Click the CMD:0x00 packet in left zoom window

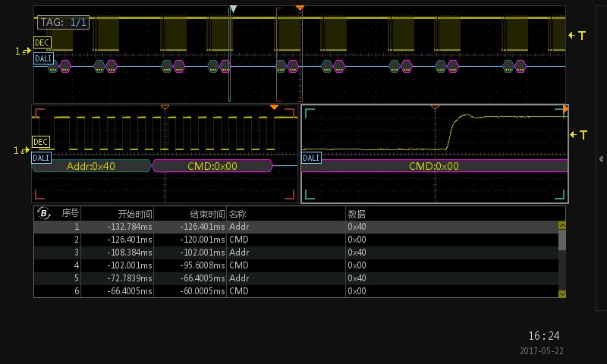click(212, 166)
